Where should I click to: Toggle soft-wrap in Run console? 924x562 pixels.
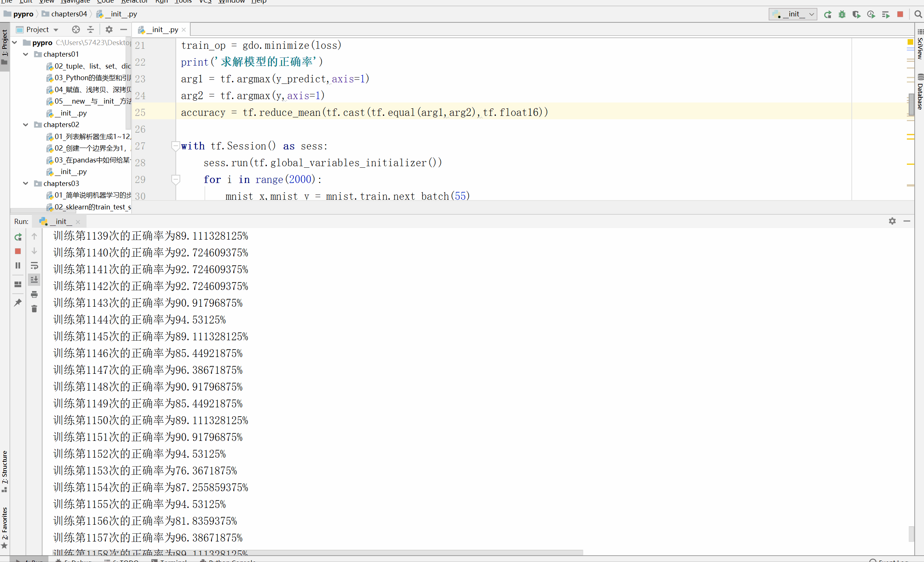tap(34, 266)
